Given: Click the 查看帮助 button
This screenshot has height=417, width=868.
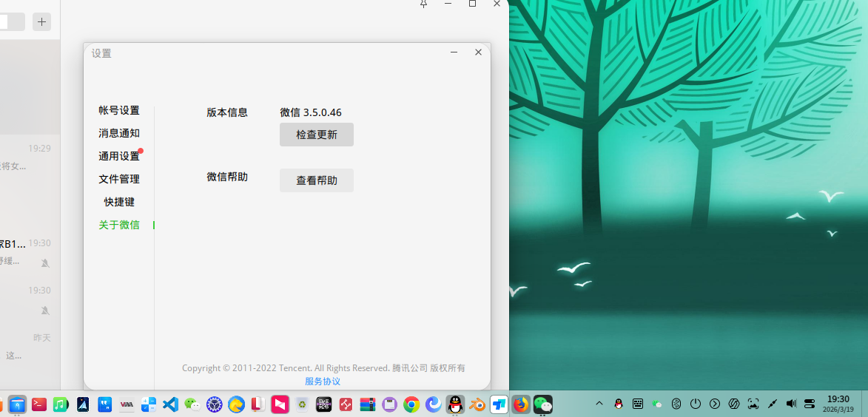Looking at the screenshot, I should pyautogui.click(x=317, y=180).
